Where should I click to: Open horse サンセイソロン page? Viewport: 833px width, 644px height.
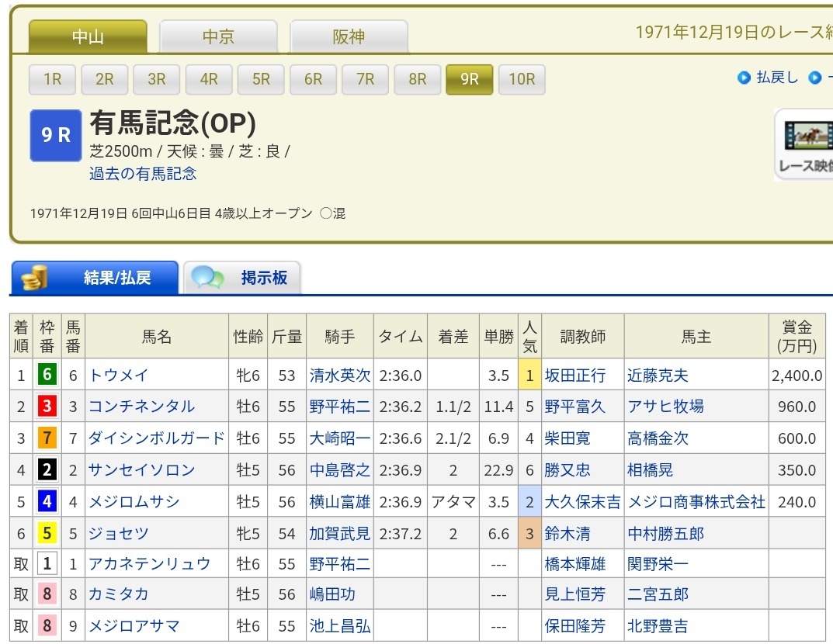(142, 470)
